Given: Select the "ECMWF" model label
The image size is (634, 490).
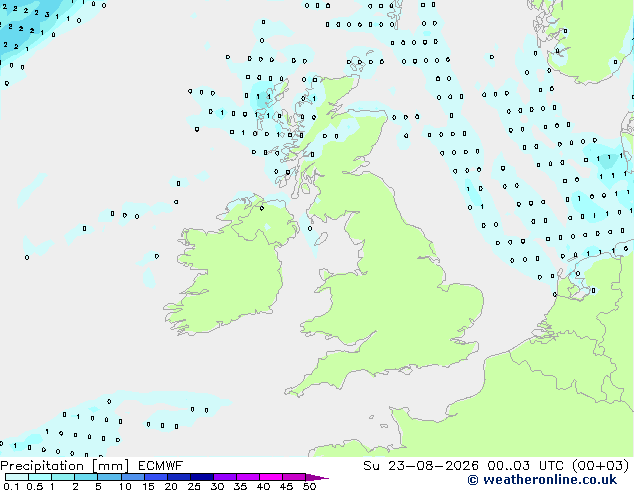Looking at the screenshot, I should [161, 466].
